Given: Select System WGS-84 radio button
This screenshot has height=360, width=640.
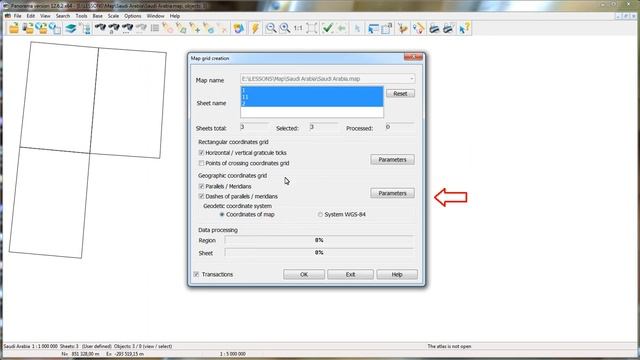Looking at the screenshot, I should point(320,214).
